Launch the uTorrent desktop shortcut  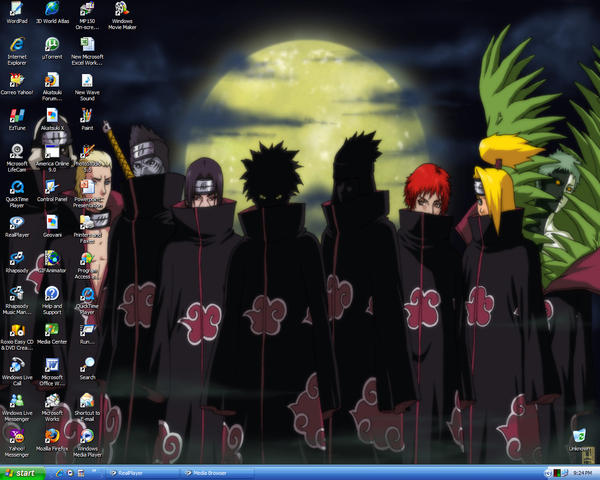tap(52, 48)
